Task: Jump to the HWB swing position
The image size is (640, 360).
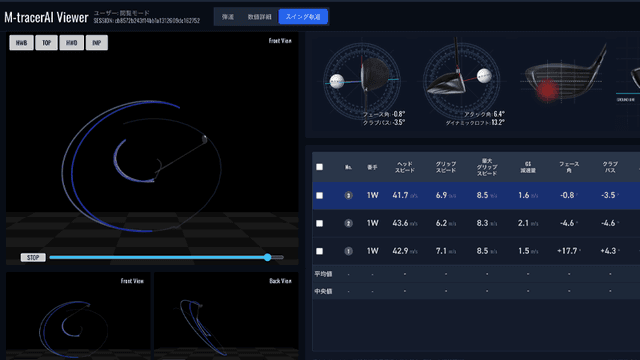Action: [21, 42]
